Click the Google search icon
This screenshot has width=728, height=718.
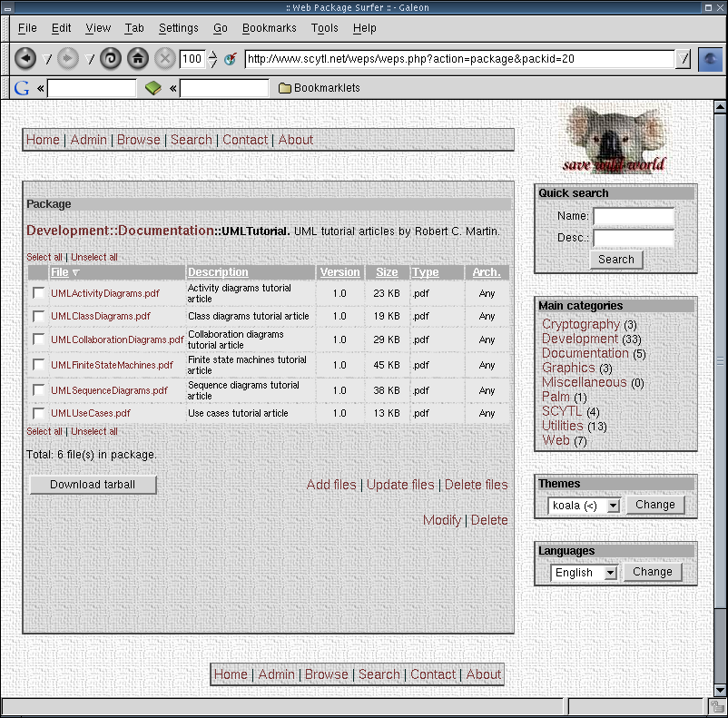(22, 88)
